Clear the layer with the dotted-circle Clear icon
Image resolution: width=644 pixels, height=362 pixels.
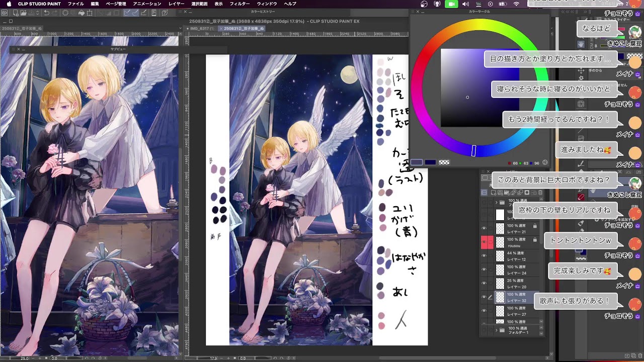65,13
